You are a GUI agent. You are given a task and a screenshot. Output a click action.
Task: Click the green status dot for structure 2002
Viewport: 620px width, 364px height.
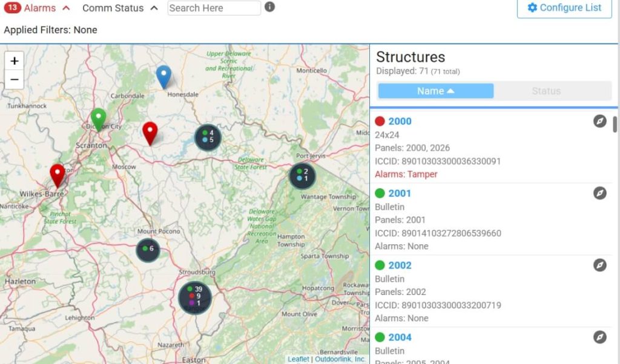point(380,265)
